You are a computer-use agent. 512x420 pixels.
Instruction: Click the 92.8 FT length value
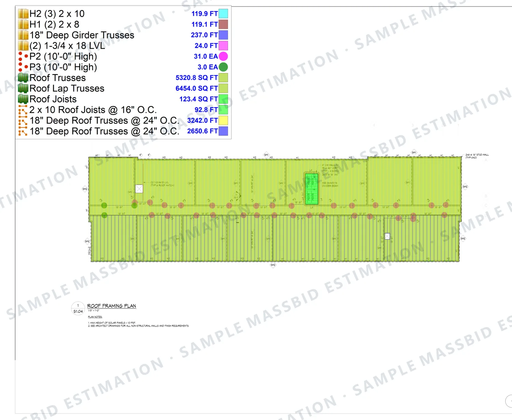pos(206,110)
